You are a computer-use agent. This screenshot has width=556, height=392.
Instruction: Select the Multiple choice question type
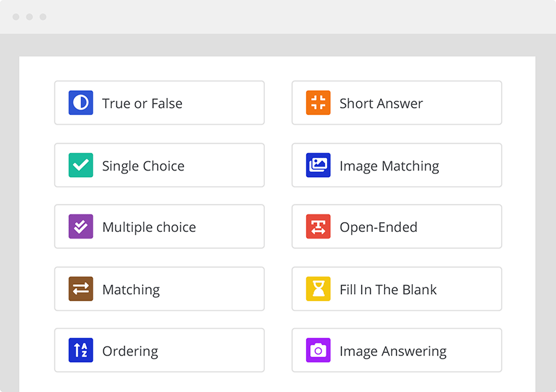pyautogui.click(x=159, y=227)
